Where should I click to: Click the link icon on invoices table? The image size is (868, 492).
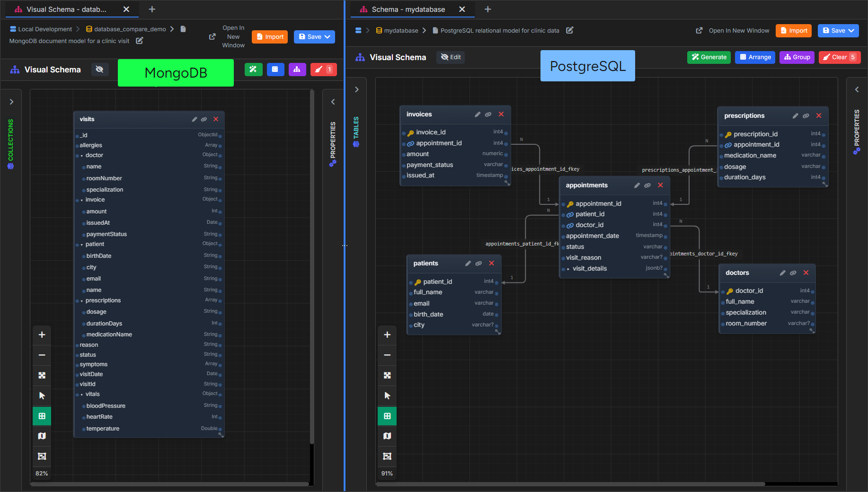click(x=488, y=114)
